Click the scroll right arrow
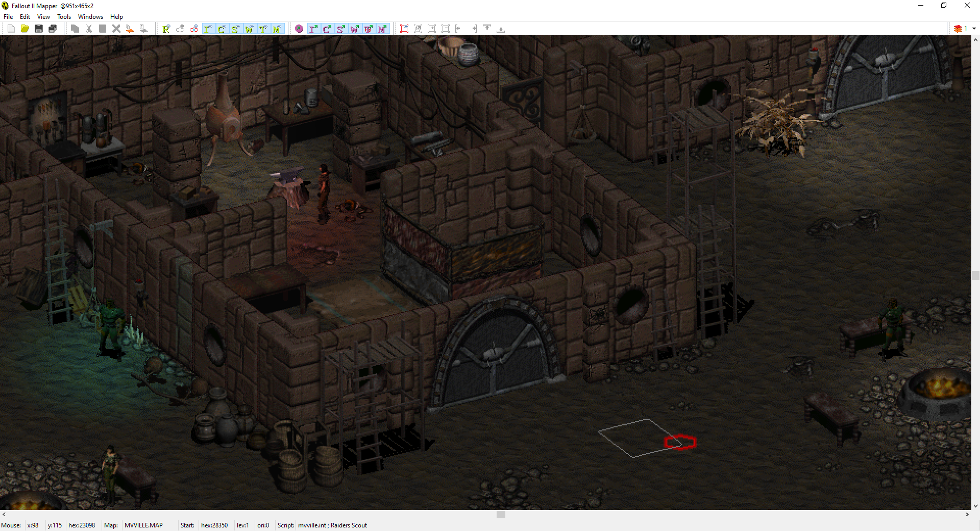 pos(967,515)
